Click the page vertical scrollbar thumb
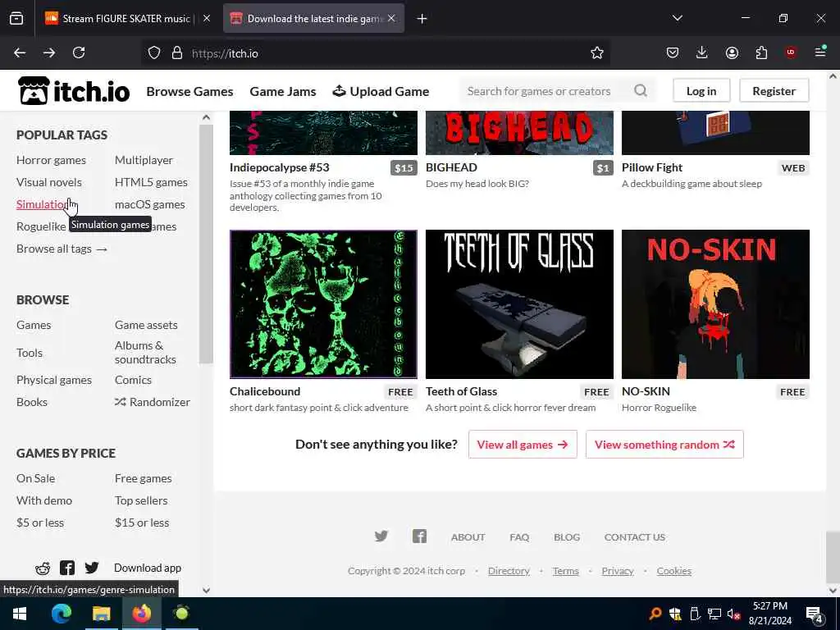840x630 pixels. (833, 557)
